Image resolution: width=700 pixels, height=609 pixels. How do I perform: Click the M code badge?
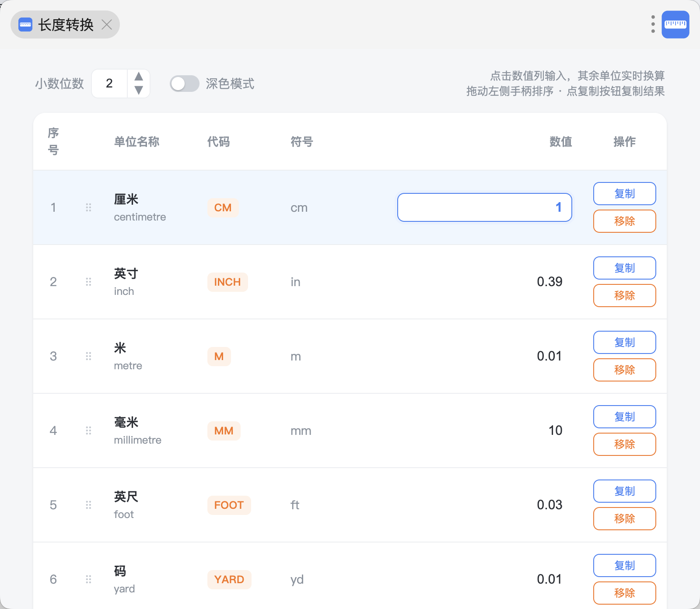(x=219, y=356)
